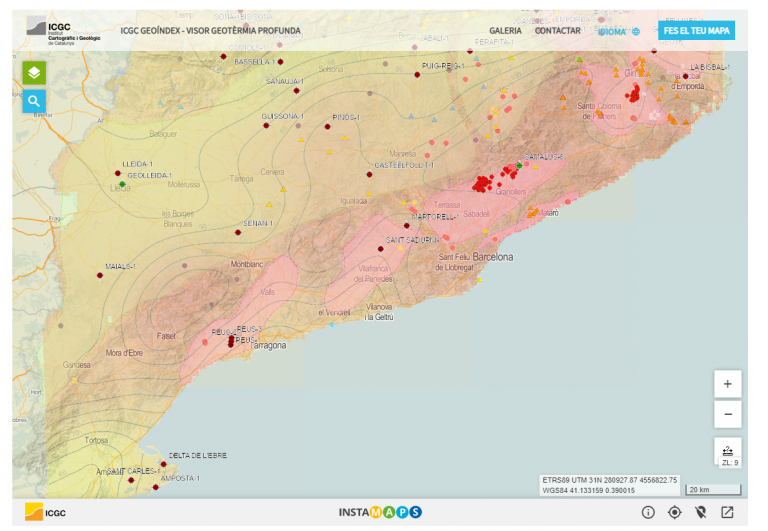The width and height of the screenshot is (768, 531).
Task: Open the map information icon
Action: click(x=647, y=512)
